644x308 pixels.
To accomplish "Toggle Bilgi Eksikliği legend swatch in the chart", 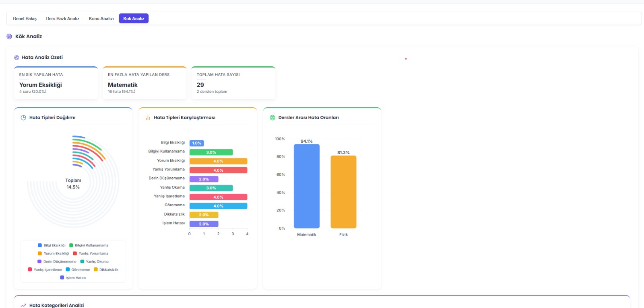I will tap(40, 245).
